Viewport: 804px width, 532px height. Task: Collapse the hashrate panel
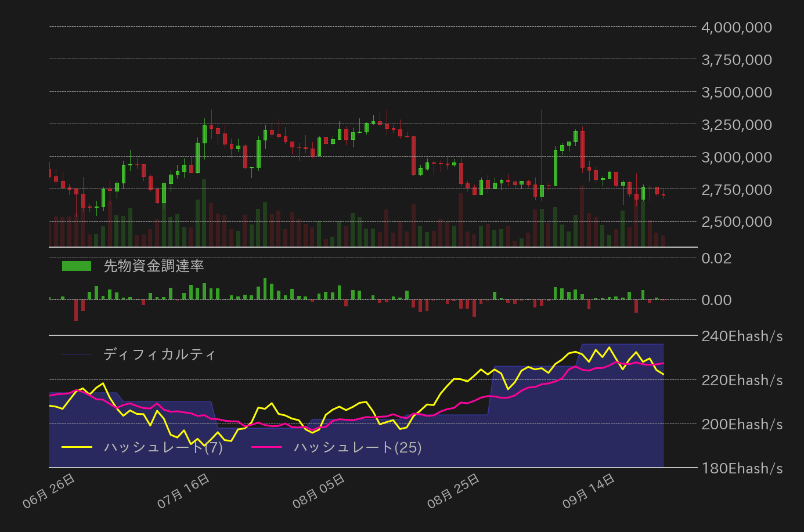pyautogui.click(x=372, y=400)
